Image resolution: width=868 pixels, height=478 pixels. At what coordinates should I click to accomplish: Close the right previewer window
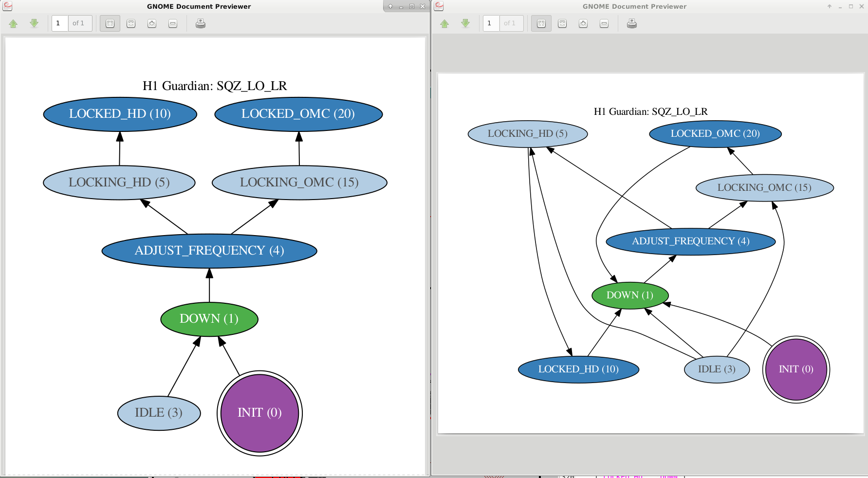pyautogui.click(x=862, y=6)
